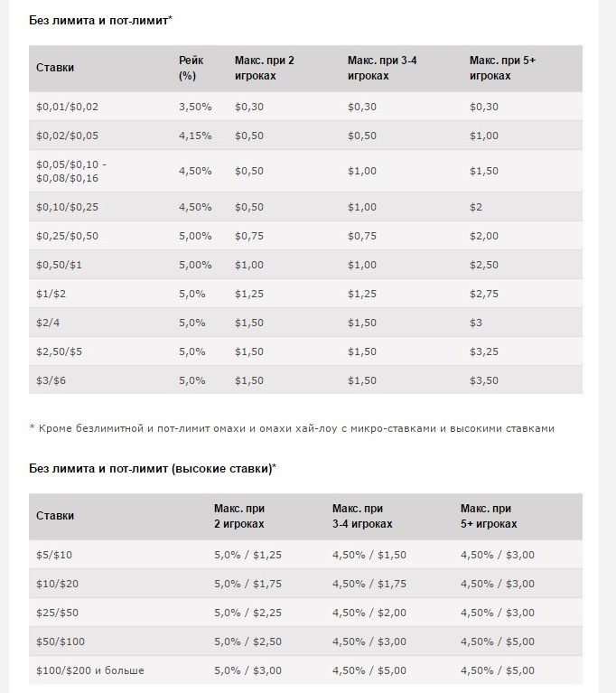This screenshot has width=616, height=693.
Task: Click the "4,15%" rake value
Action: pos(195,136)
